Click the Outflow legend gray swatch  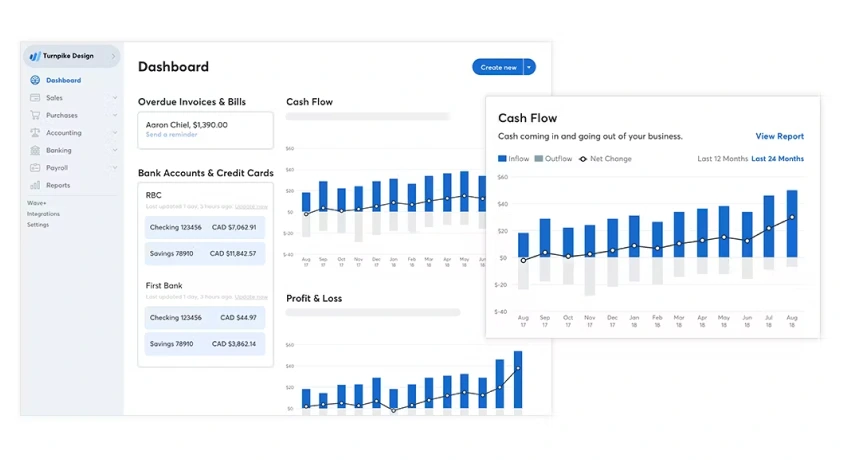click(x=539, y=159)
